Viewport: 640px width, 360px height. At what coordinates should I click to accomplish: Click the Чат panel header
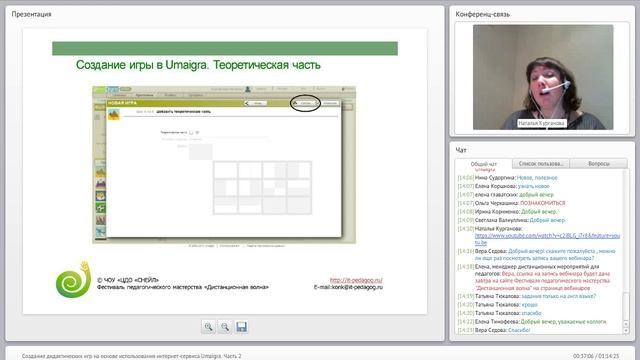point(461,150)
